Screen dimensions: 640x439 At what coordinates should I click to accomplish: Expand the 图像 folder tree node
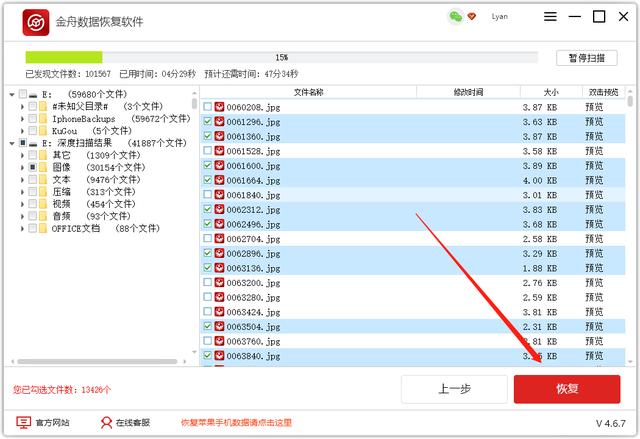[x=24, y=168]
